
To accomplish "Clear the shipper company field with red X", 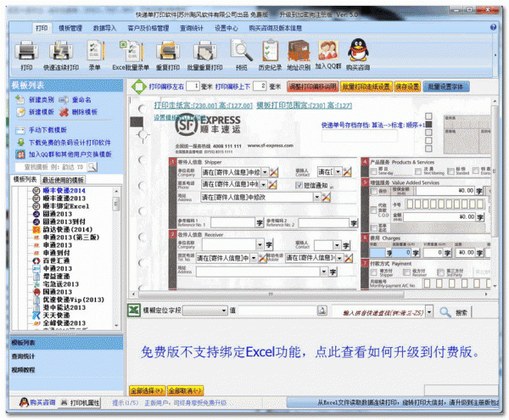I will 274,172.
